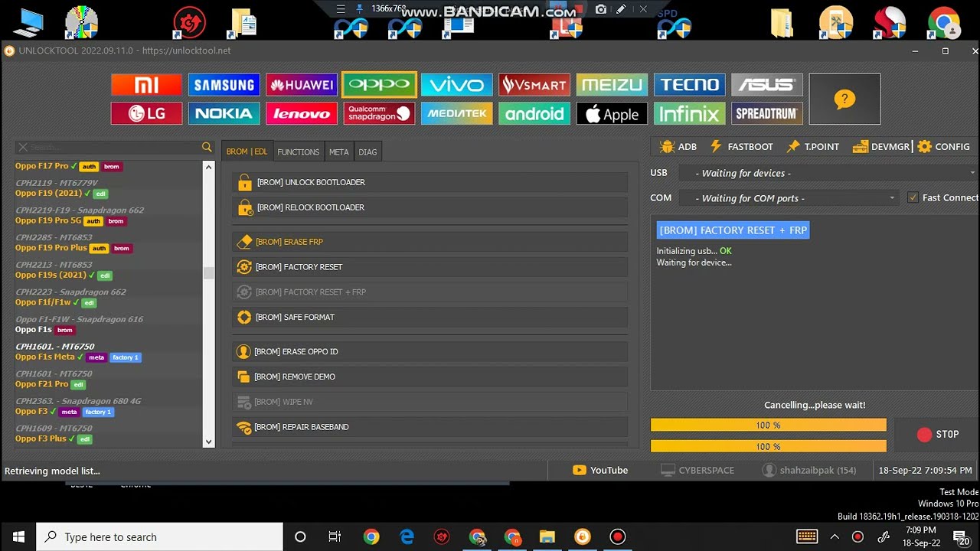The height and width of the screenshot is (551, 980).
Task: Select the Spreadtrum brand logo
Action: point(766,113)
